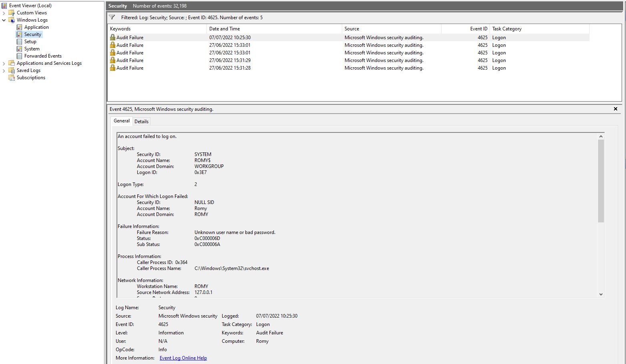This screenshot has height=364, width=626.
Task: Click the Setup log icon
Action: [x=19, y=42]
